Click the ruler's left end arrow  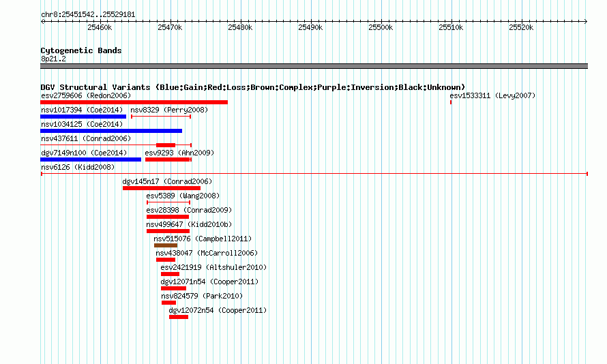click(x=42, y=22)
